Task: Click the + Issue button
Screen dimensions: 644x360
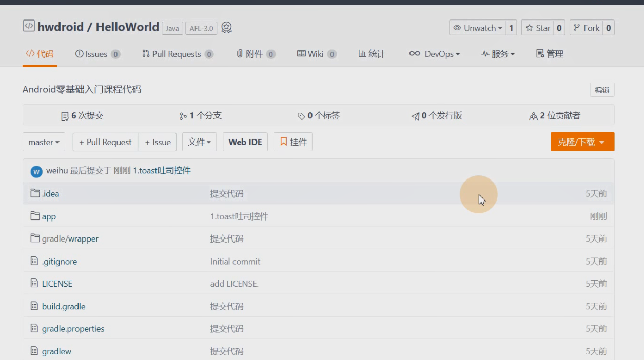Action: pos(158,142)
